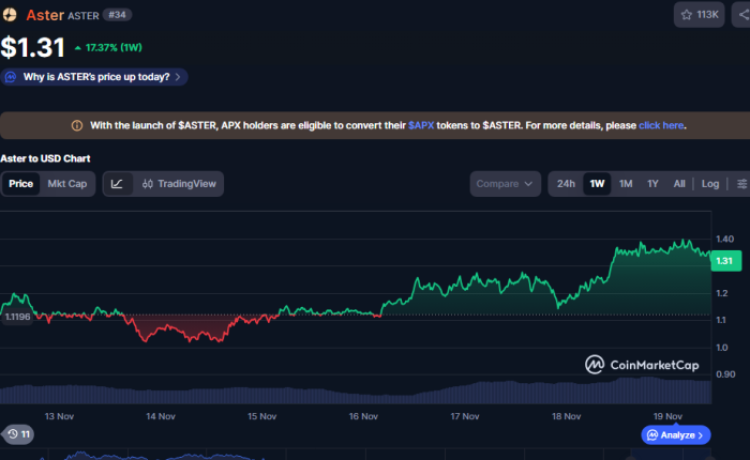Select the 1W time range
750x460 pixels.
[597, 184]
